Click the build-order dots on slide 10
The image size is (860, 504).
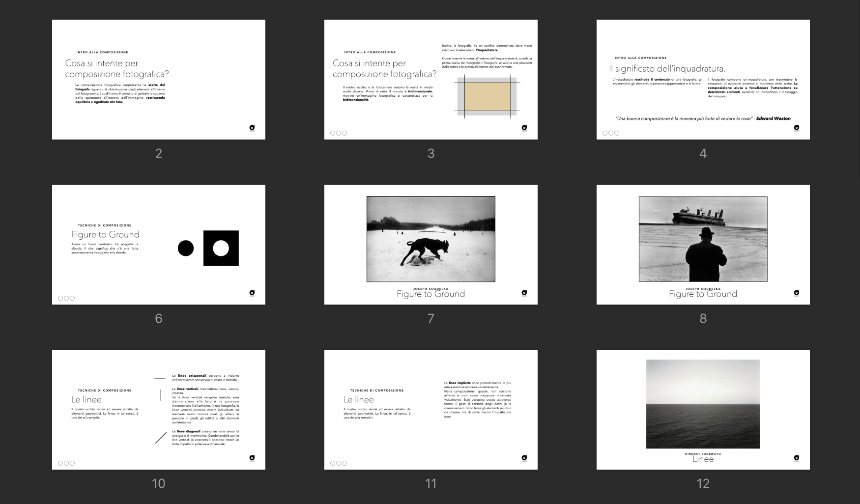click(66, 463)
